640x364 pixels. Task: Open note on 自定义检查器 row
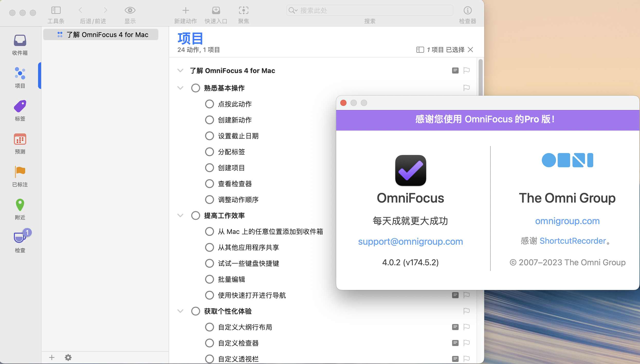click(455, 343)
